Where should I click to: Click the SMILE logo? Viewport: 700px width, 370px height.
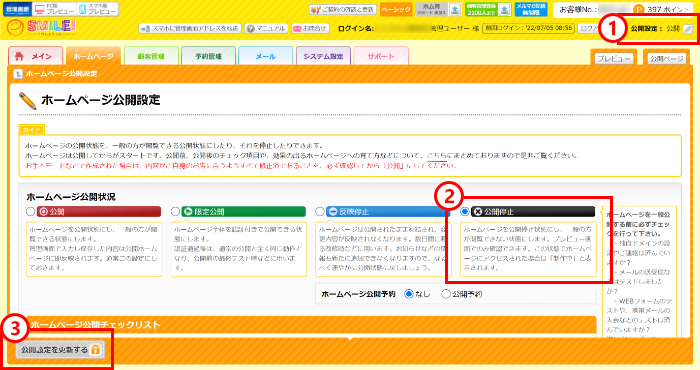(x=42, y=28)
